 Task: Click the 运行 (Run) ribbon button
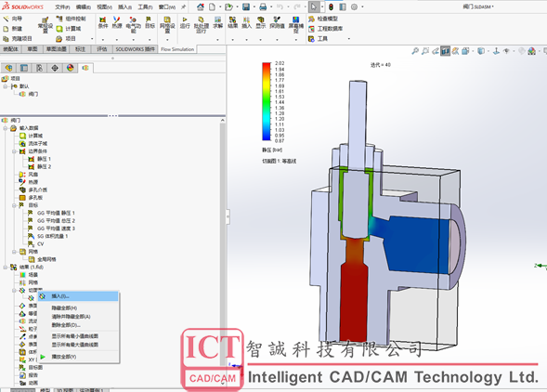[185, 22]
